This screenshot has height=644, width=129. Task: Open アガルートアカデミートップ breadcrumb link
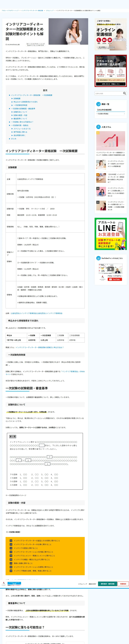pyautogui.click(x=10, y=11)
